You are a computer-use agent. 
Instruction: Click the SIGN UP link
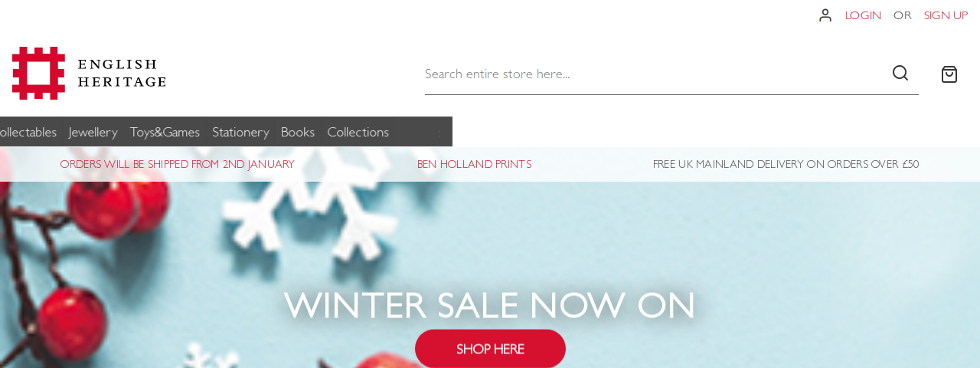946,15
